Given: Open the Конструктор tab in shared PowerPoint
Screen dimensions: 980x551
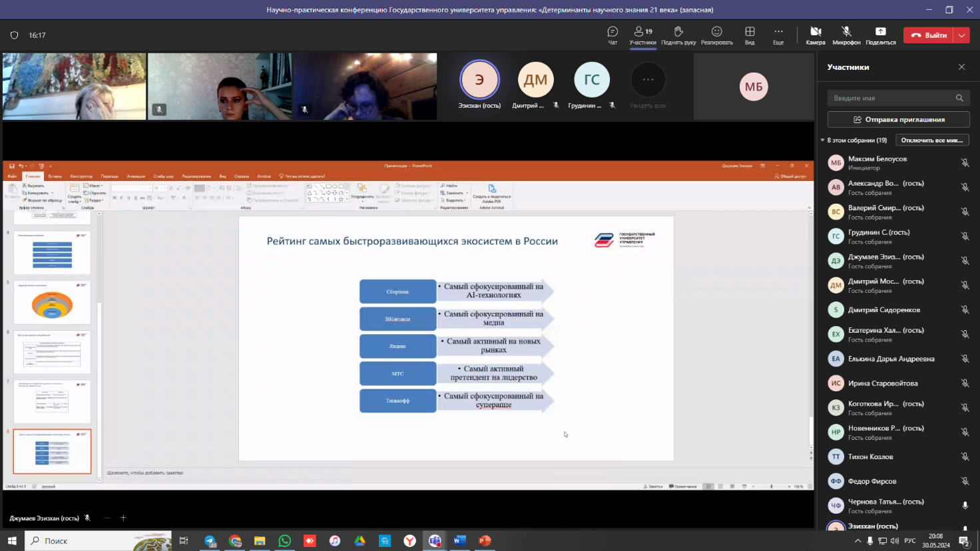Looking at the screenshot, I should click(x=81, y=176).
